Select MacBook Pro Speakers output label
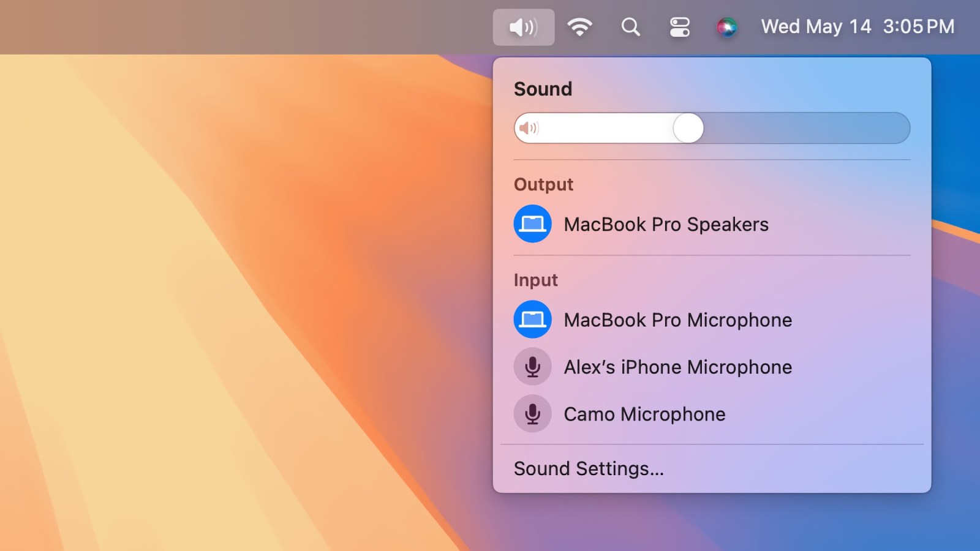The image size is (980, 551). [x=666, y=225]
